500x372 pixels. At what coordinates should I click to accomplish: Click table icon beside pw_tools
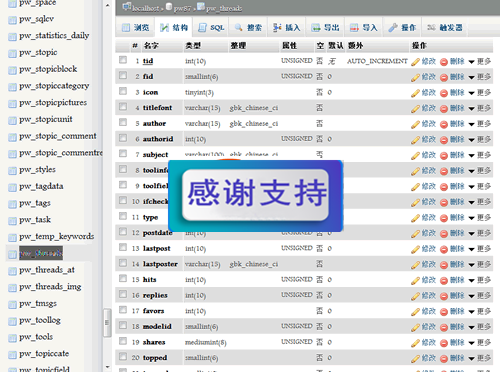12,338
